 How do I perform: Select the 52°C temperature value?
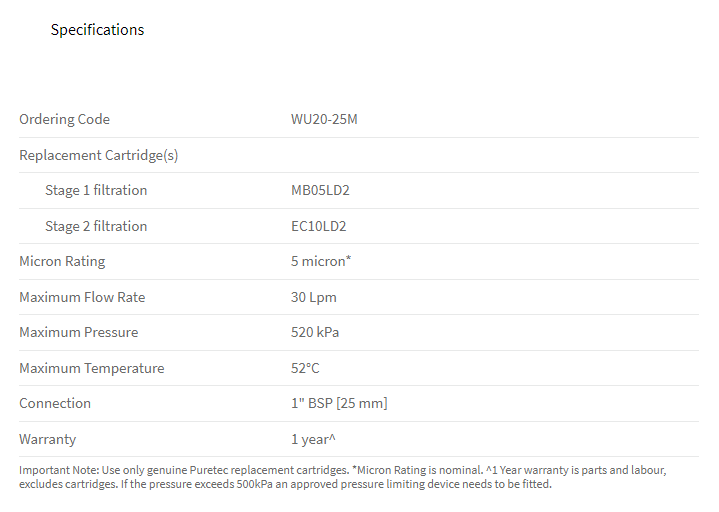[305, 368]
